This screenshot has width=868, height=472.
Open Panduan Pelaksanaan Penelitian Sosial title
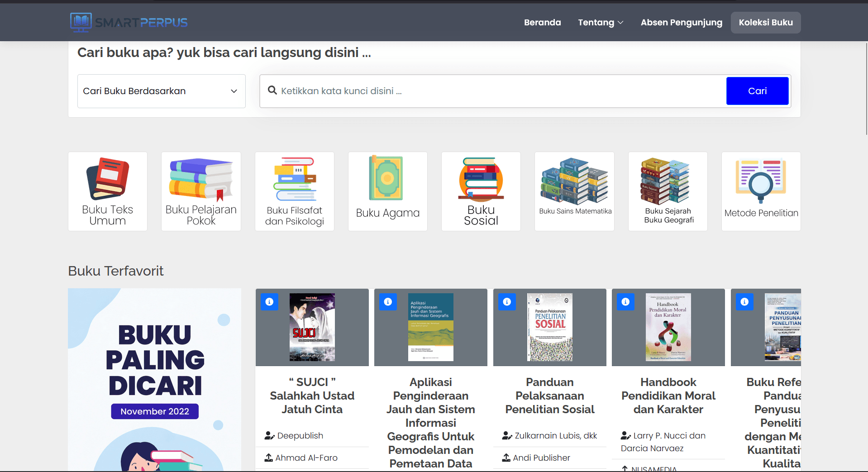[x=550, y=396]
